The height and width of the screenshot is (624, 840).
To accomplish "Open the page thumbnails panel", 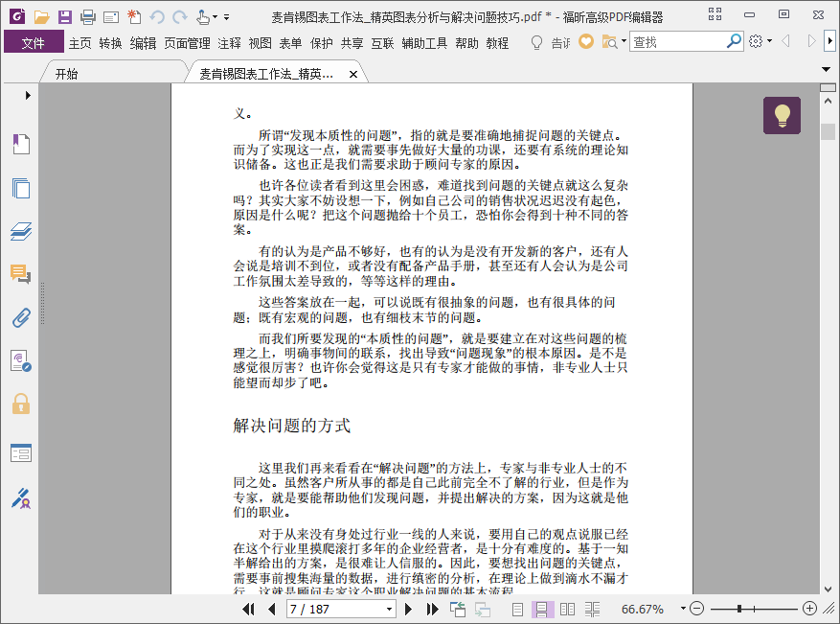I will [21, 188].
